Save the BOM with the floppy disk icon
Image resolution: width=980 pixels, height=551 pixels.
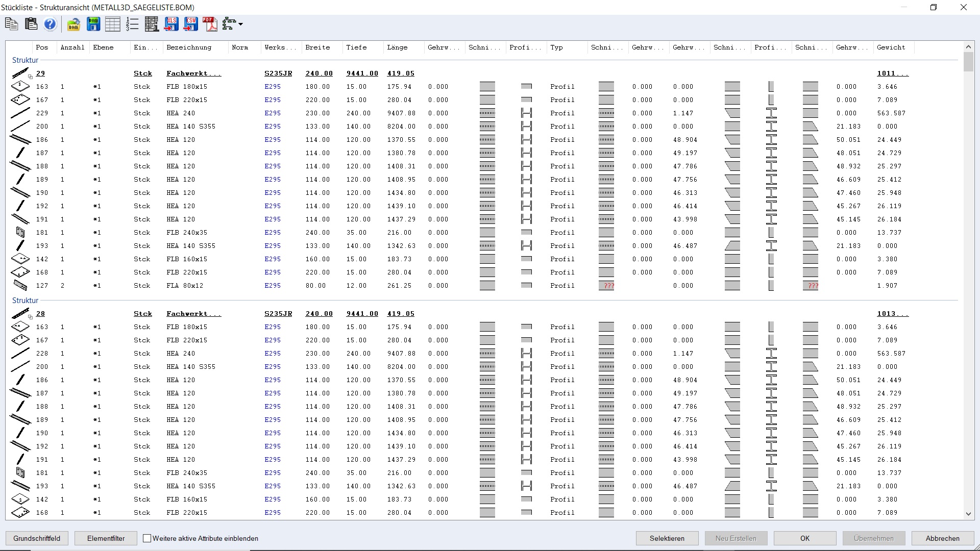coord(93,24)
